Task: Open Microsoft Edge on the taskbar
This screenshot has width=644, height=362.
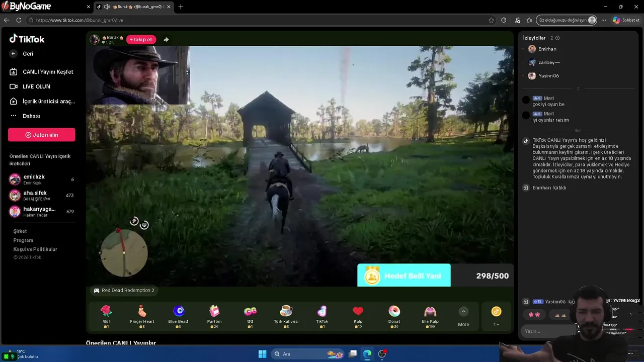Action: [367, 354]
